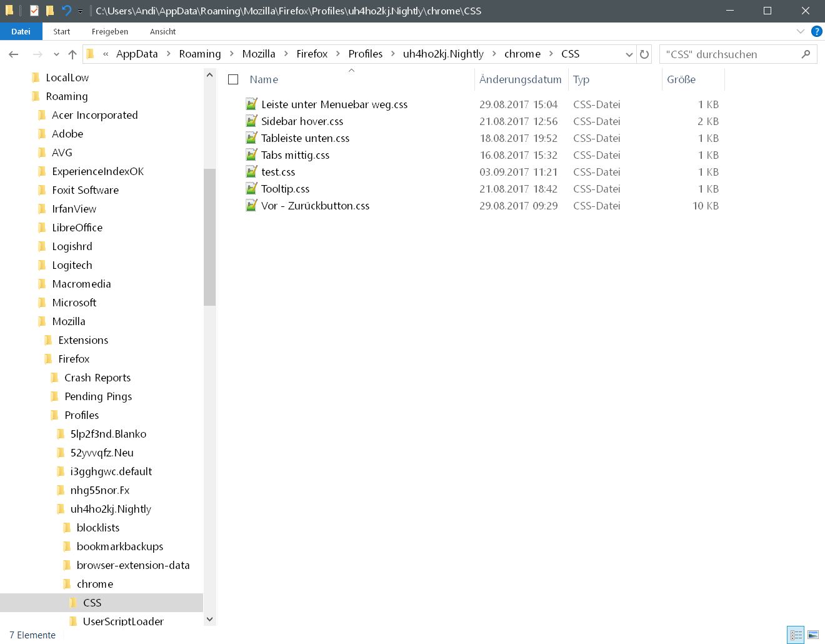Open the Ansicht ribbon tab
The height and width of the screenshot is (644, 825).
click(x=162, y=31)
